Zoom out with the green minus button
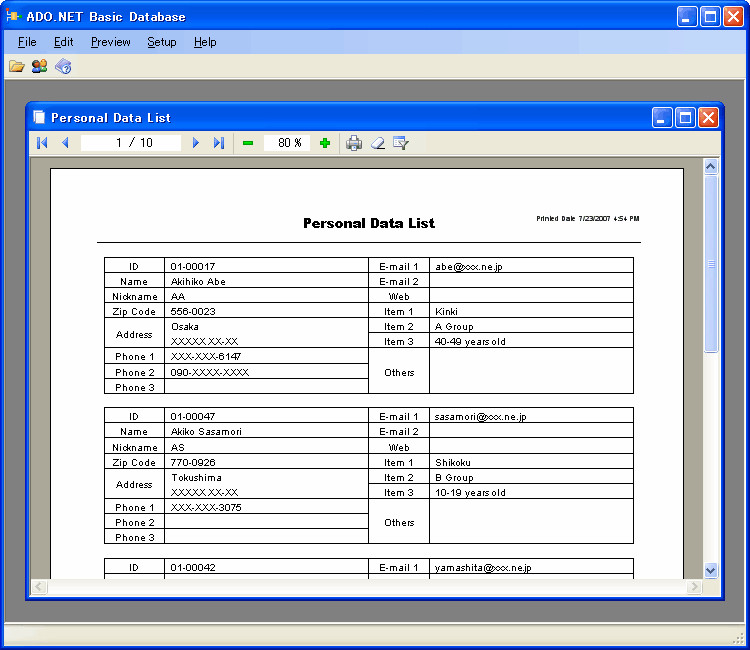750x650 pixels. 248,143
